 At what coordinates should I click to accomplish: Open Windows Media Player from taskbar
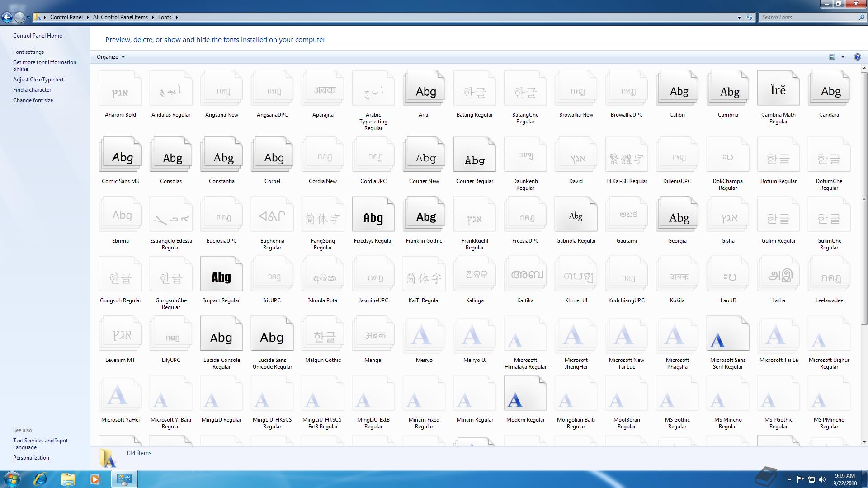95,479
